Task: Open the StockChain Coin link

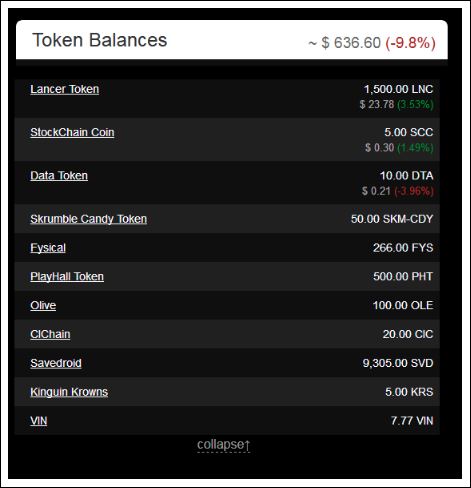Action: pos(72,132)
